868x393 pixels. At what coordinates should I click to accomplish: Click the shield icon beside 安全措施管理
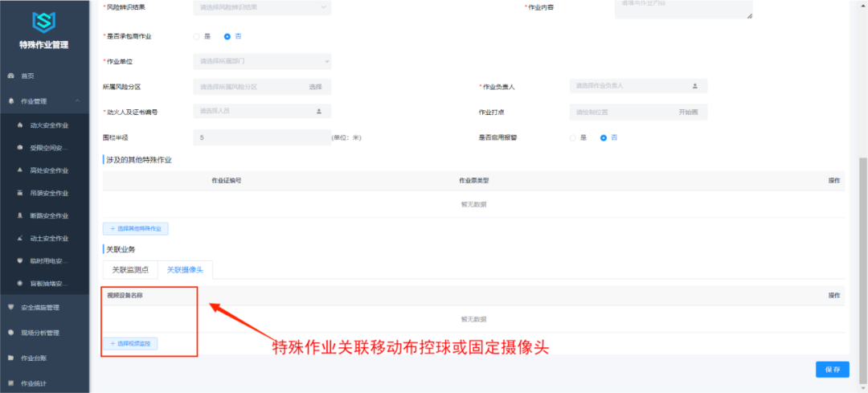click(x=10, y=307)
